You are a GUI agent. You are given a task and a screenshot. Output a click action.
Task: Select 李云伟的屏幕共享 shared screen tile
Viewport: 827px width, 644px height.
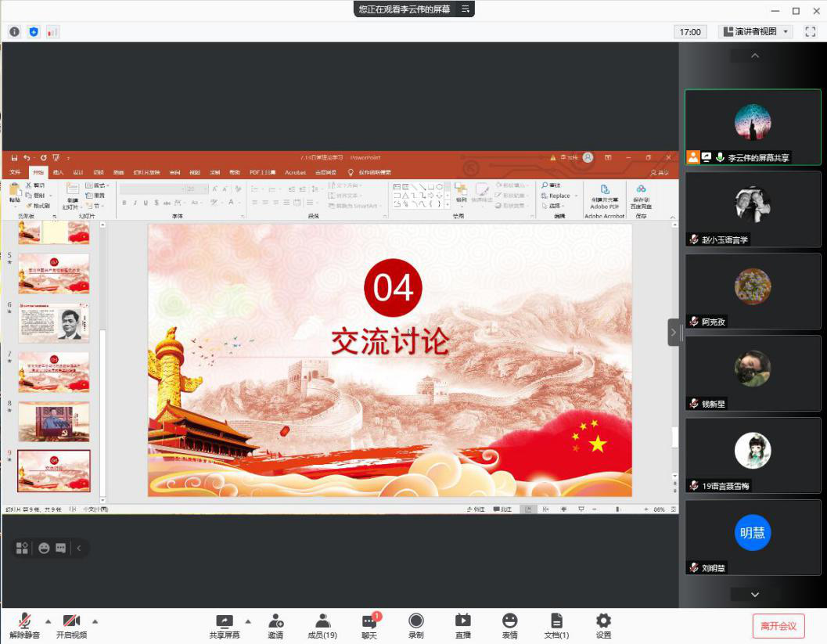pyautogui.click(x=753, y=127)
